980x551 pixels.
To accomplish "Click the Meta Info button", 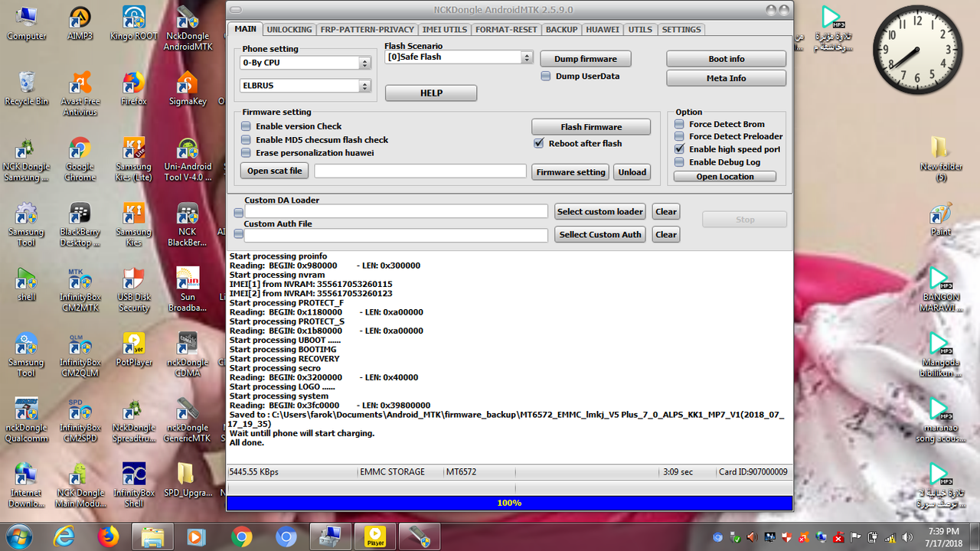I will point(726,78).
